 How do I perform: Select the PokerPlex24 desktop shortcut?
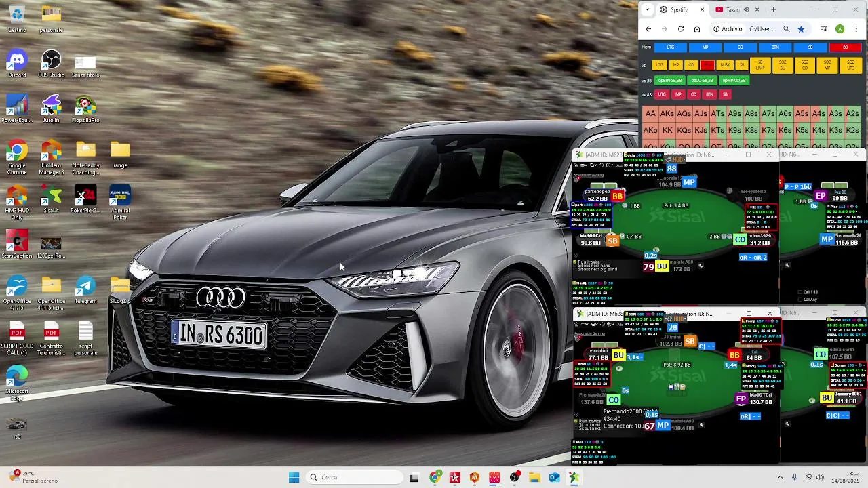tap(85, 200)
